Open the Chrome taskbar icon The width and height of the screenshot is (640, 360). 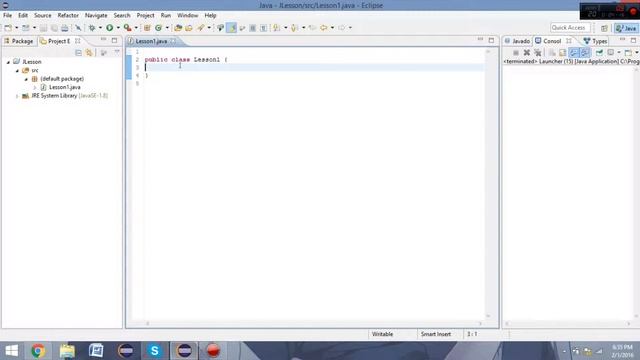[x=38, y=351]
